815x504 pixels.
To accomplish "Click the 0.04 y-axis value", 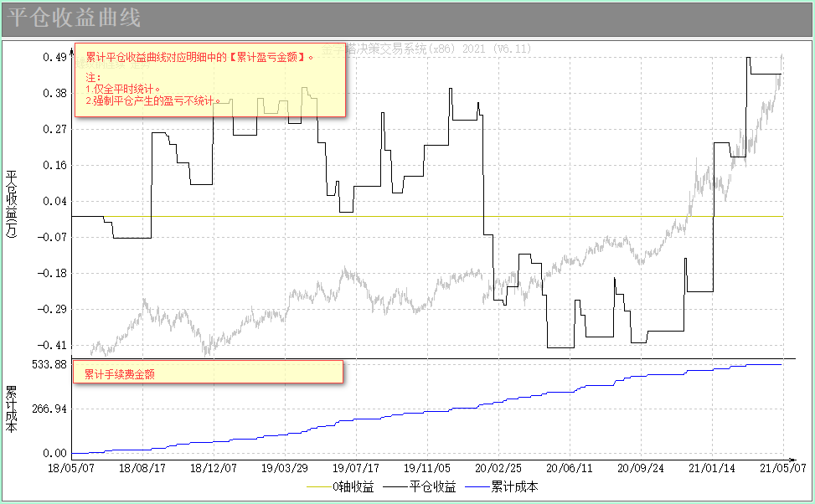I will pos(54,202).
